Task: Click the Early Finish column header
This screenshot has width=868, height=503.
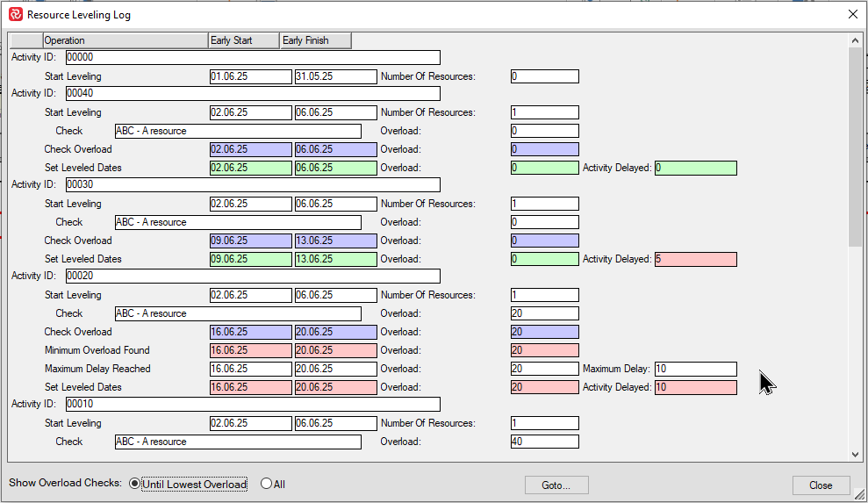Action: point(316,40)
